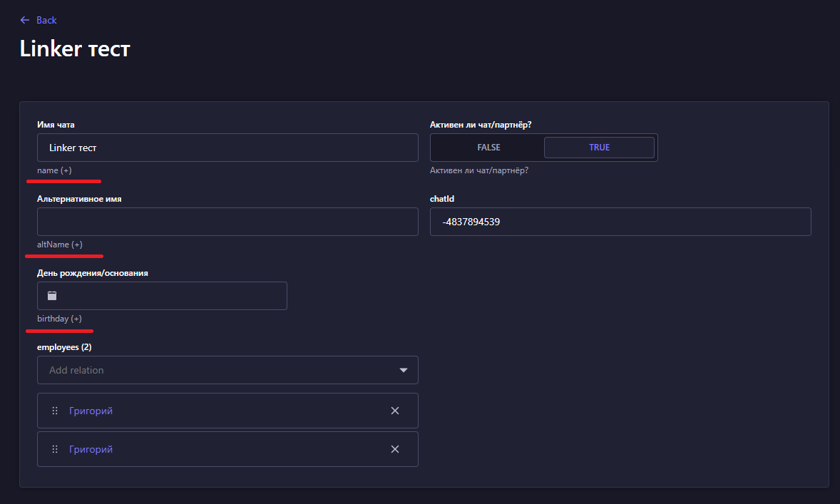The width and height of the screenshot is (840, 504).
Task: Remove the first Григорий employee relation
Action: 395,411
